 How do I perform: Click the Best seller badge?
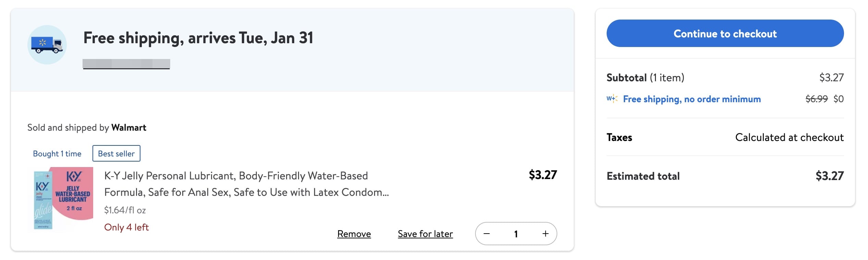click(x=116, y=153)
